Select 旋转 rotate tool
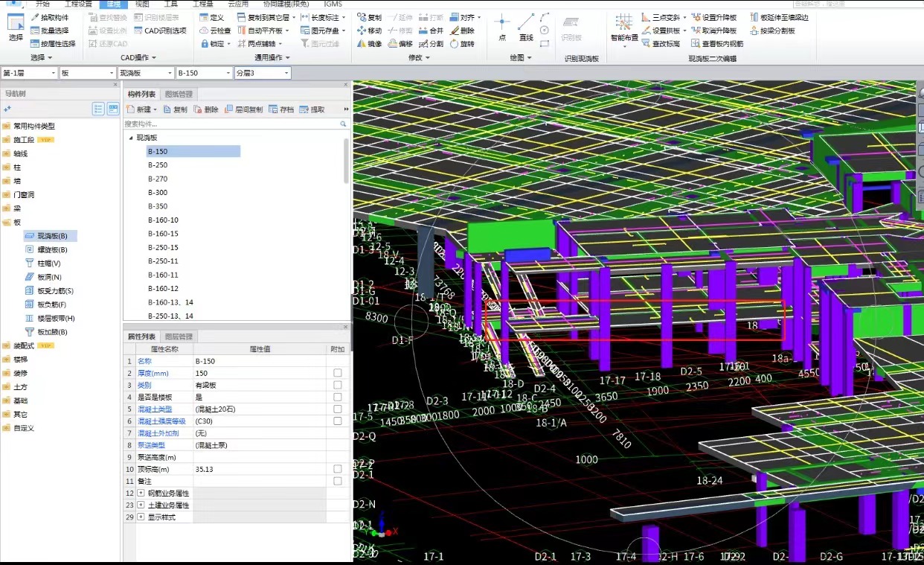924x565 pixels. tap(462, 44)
